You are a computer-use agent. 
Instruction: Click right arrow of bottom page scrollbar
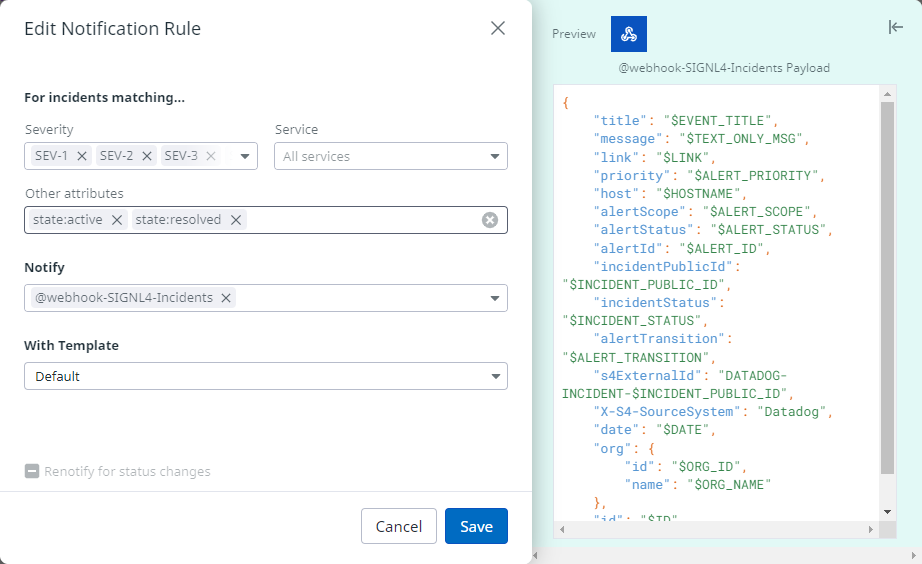coord(914,555)
